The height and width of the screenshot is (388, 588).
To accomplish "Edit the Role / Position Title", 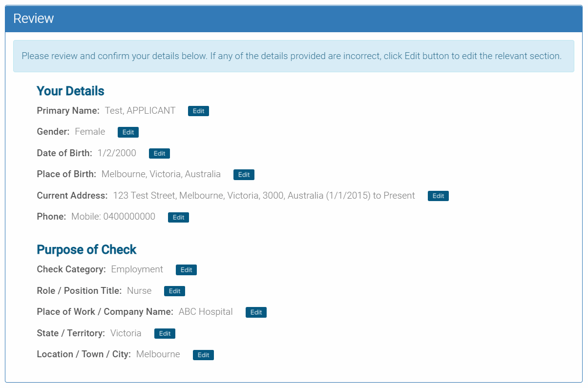I will 174,291.
